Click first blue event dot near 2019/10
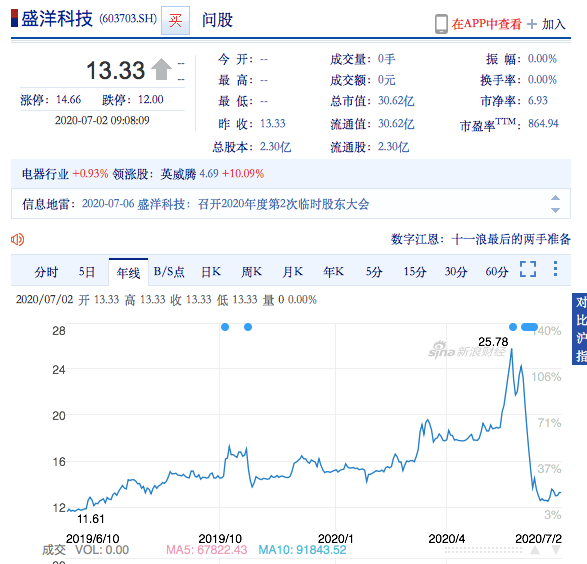This screenshot has height=564, width=587. [225, 327]
